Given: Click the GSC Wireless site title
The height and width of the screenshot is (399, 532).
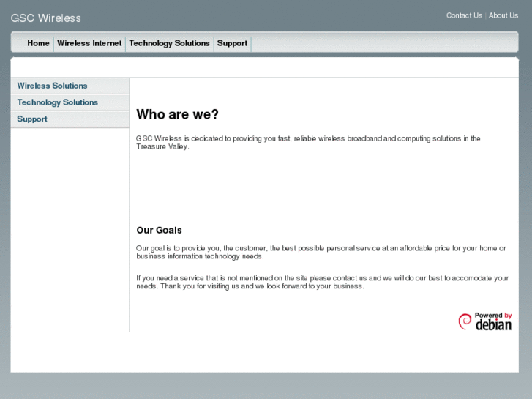Looking at the screenshot, I should click(45, 18).
